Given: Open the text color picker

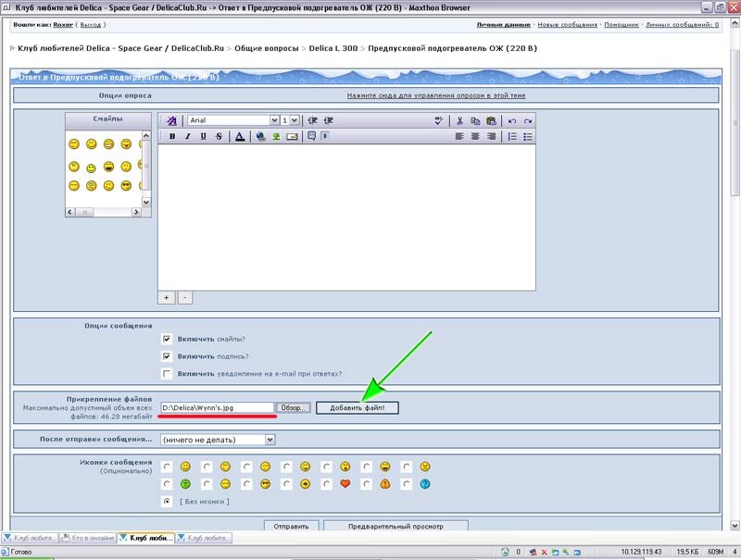Looking at the screenshot, I should click(239, 136).
